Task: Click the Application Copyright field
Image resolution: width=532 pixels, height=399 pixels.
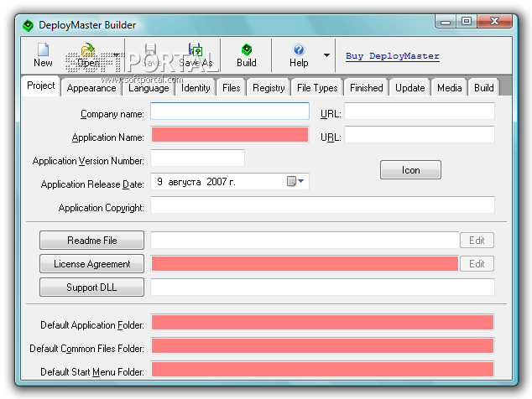Action: (x=322, y=205)
